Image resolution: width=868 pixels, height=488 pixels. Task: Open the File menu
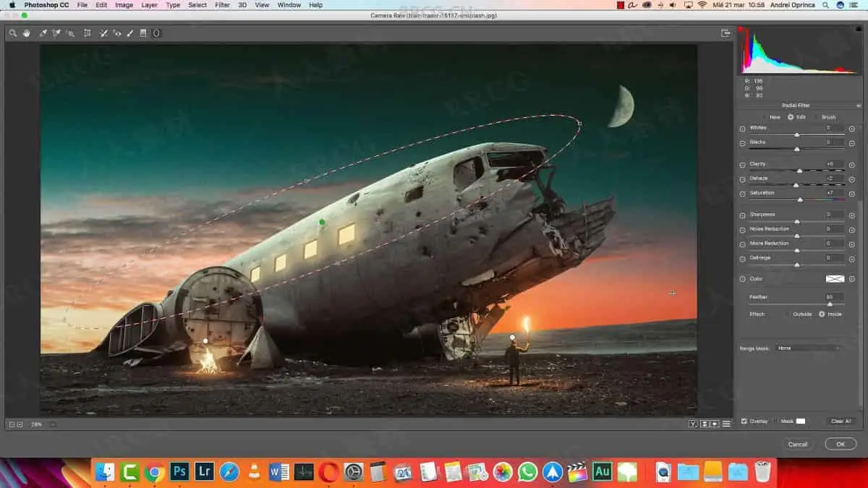pyautogui.click(x=82, y=5)
